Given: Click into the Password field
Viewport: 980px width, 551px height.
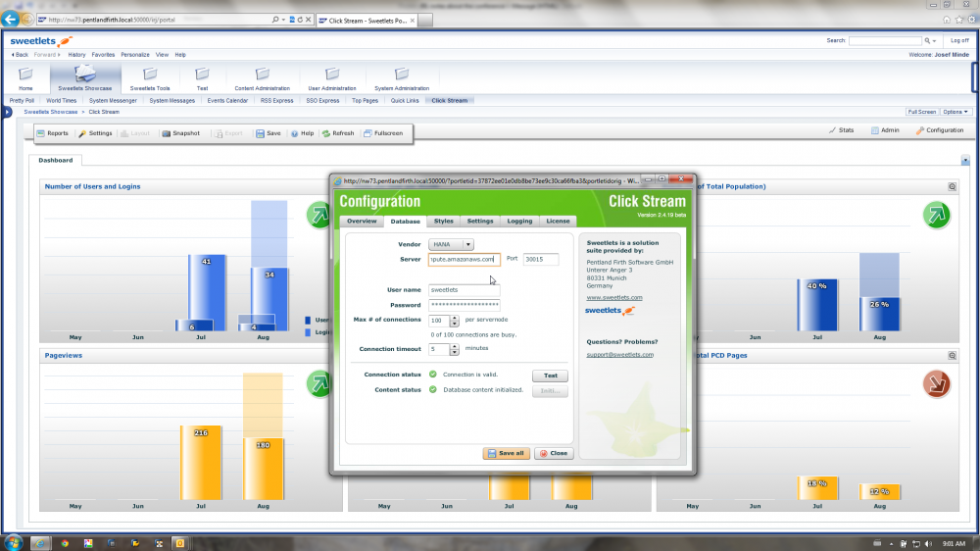Looking at the screenshot, I should (465, 305).
